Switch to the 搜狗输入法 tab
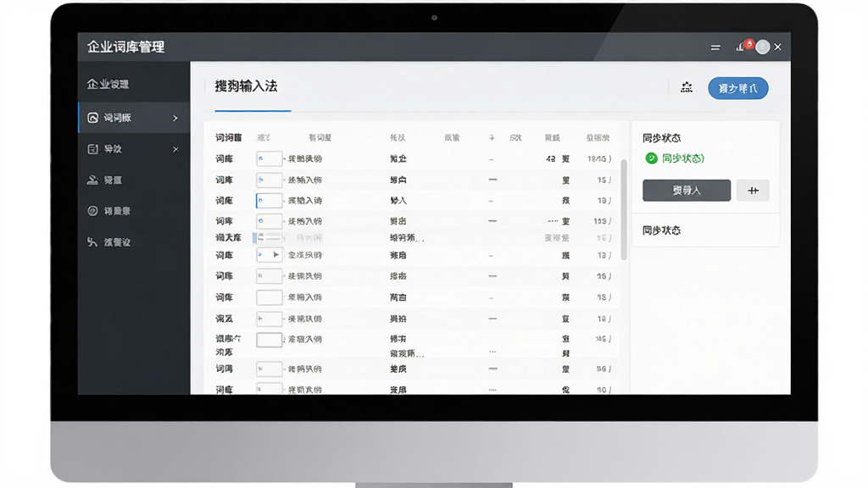 [x=247, y=86]
